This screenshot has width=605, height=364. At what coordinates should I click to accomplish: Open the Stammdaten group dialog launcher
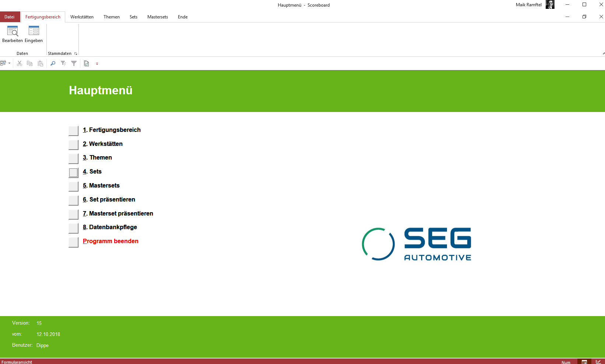[x=76, y=53]
